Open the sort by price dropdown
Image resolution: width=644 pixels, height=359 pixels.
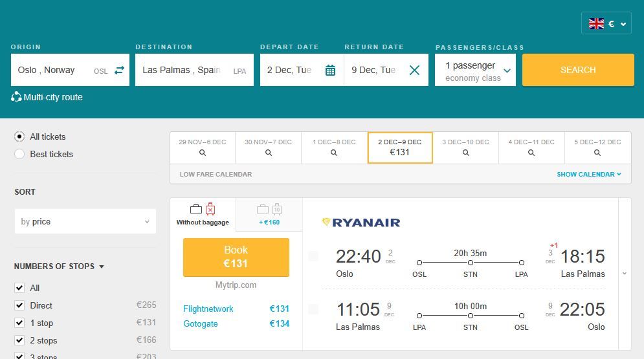click(x=85, y=221)
